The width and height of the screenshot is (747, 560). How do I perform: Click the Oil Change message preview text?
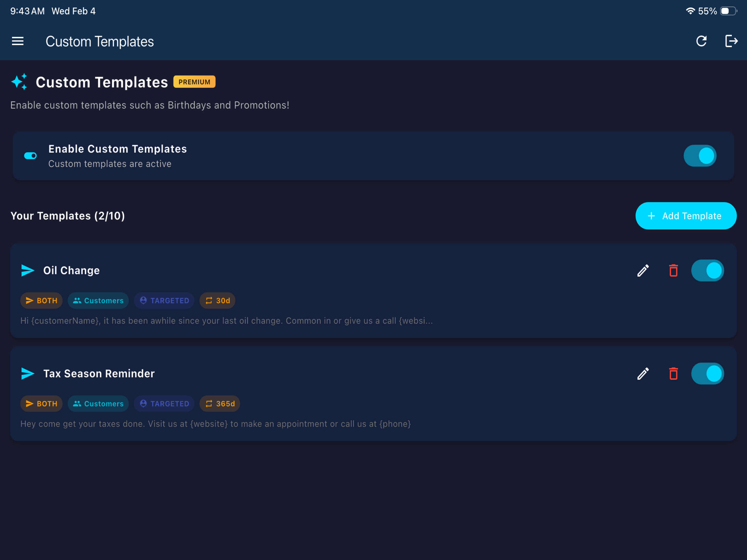coord(227,321)
